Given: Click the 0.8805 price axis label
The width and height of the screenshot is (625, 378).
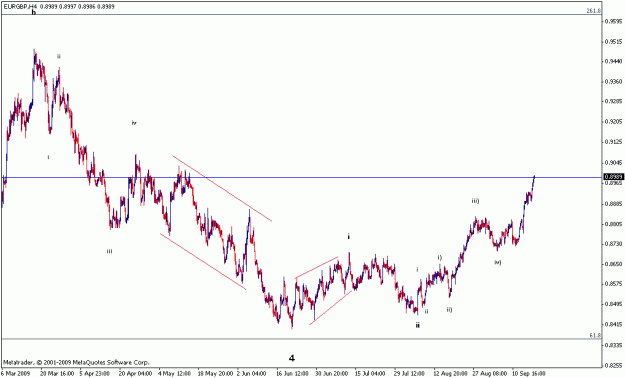Looking at the screenshot, I should coord(613,224).
